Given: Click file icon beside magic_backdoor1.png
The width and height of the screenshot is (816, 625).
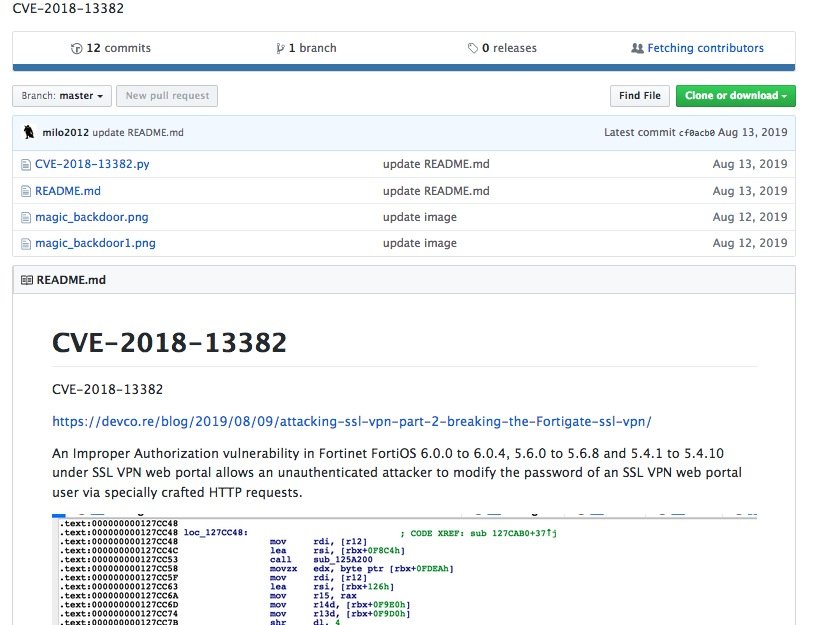Looking at the screenshot, I should pos(26,244).
